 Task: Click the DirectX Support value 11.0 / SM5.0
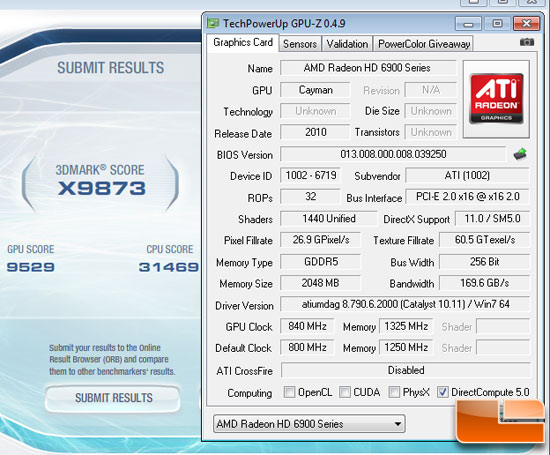click(x=492, y=219)
